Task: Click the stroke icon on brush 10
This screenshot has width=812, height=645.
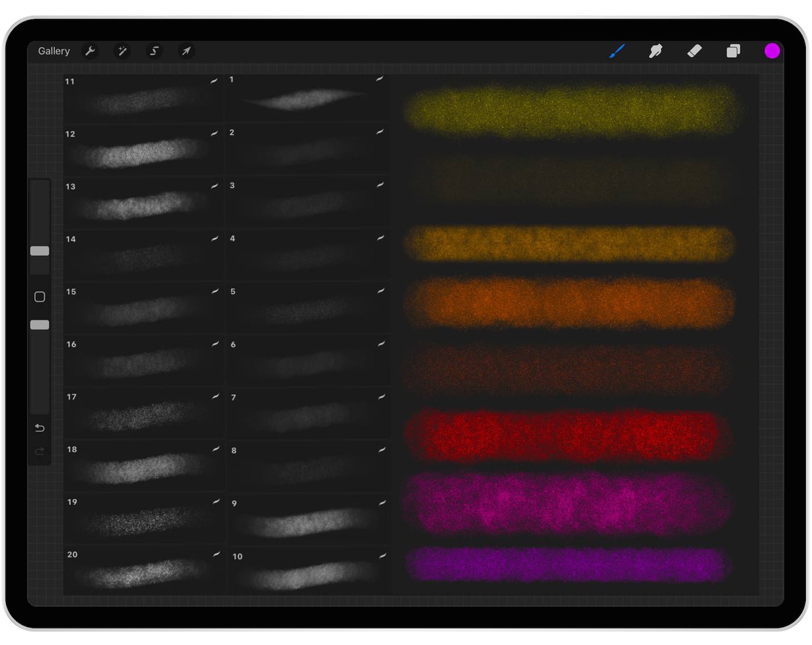Action: [x=383, y=556]
